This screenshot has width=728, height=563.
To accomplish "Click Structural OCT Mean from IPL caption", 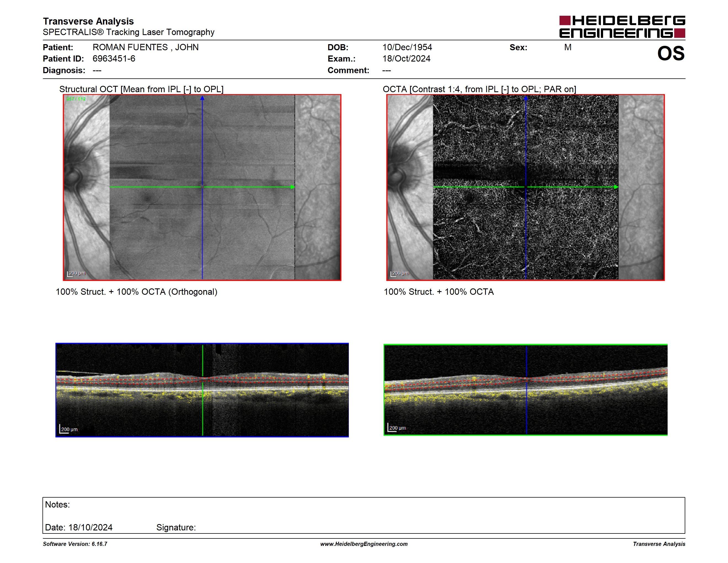I will pyautogui.click(x=141, y=89).
